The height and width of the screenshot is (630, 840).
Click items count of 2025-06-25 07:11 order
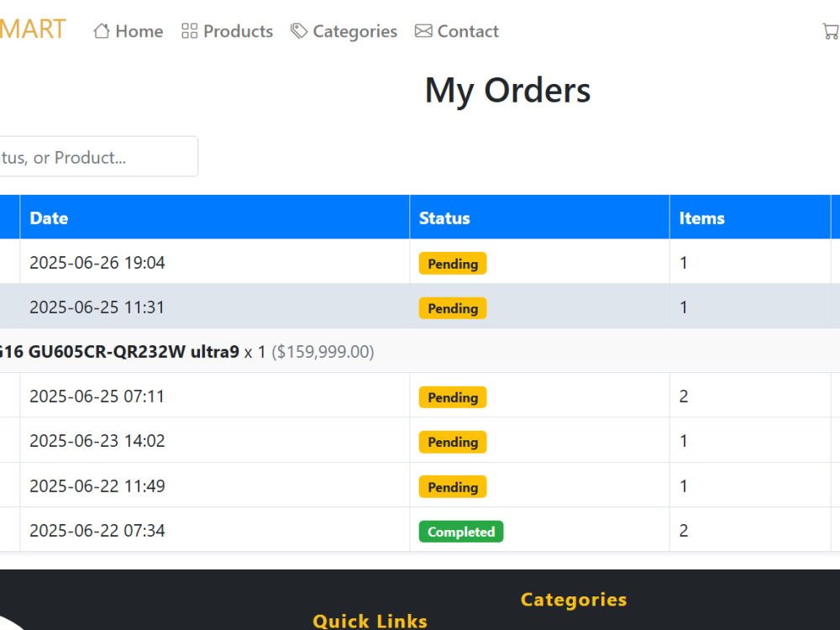684,396
